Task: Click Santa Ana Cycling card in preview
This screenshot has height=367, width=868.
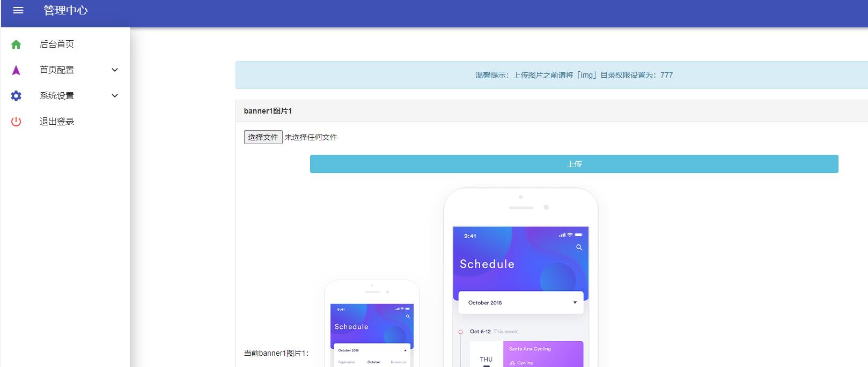Action: point(542,354)
